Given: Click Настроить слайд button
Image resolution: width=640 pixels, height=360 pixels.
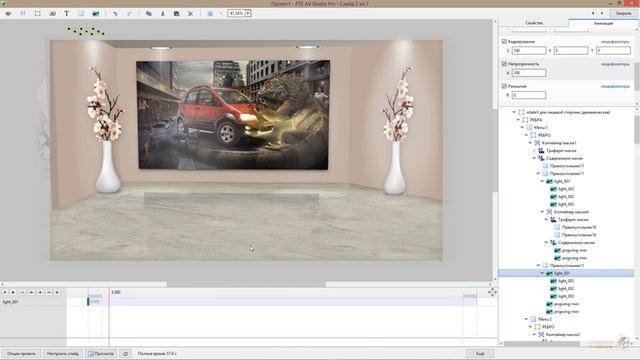Looking at the screenshot, I should 63,353.
